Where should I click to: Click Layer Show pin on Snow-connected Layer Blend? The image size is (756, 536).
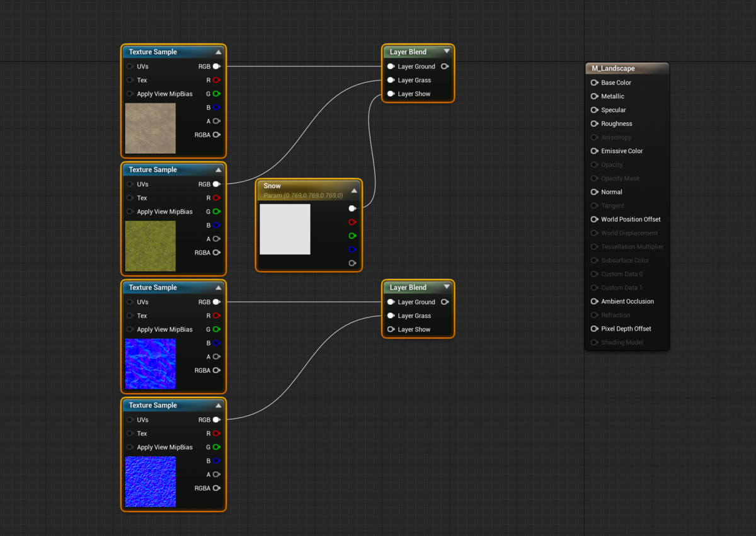click(391, 94)
